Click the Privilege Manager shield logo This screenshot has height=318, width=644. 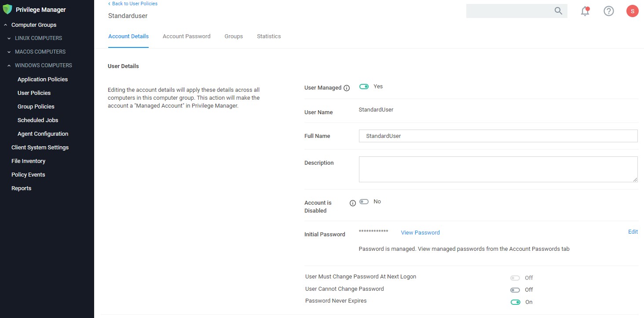tap(7, 9)
